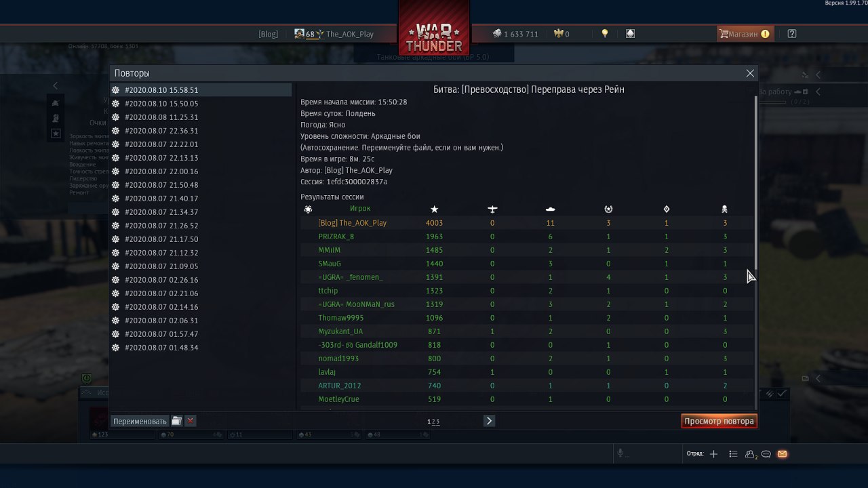The image size is (868, 488).
Task: Click the squad gear icon in header row
Action: click(308, 209)
